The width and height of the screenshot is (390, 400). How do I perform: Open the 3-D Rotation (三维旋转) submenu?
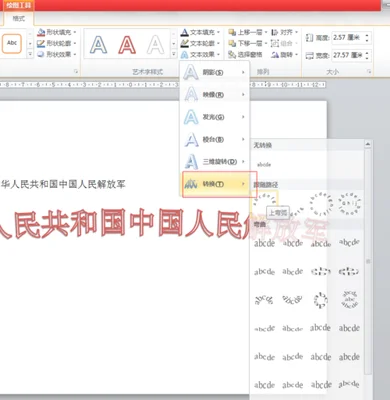point(215,162)
